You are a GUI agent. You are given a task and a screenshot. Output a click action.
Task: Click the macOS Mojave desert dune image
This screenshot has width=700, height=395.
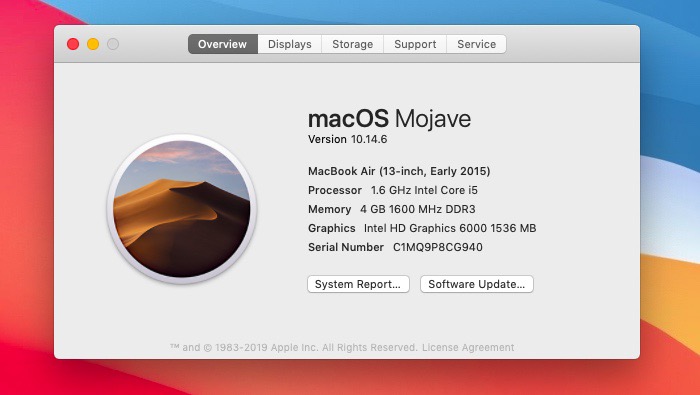(181, 209)
